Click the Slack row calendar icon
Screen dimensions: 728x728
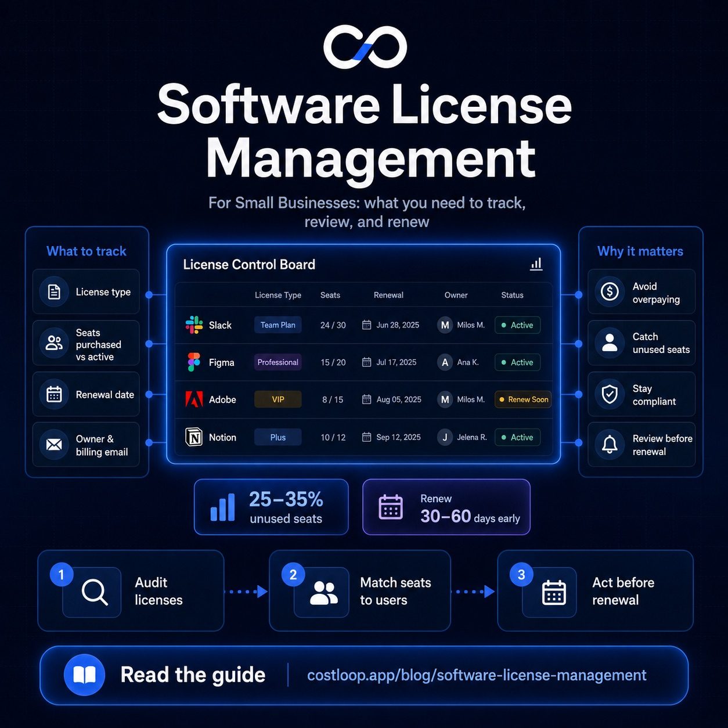tap(366, 325)
